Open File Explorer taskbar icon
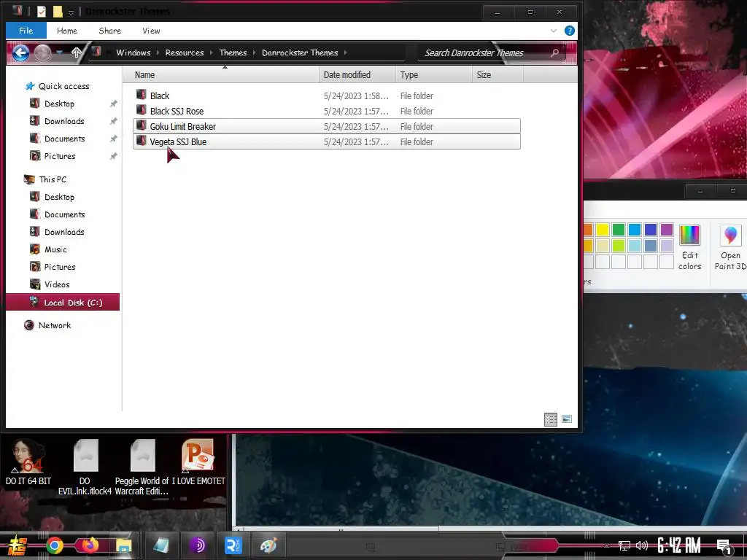Image resolution: width=747 pixels, height=560 pixels. pos(124,545)
